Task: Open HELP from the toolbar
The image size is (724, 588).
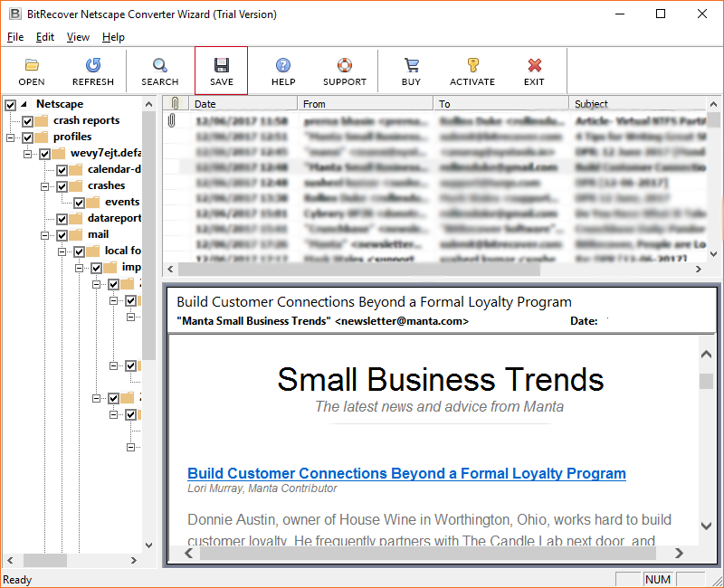Action: pos(283,71)
